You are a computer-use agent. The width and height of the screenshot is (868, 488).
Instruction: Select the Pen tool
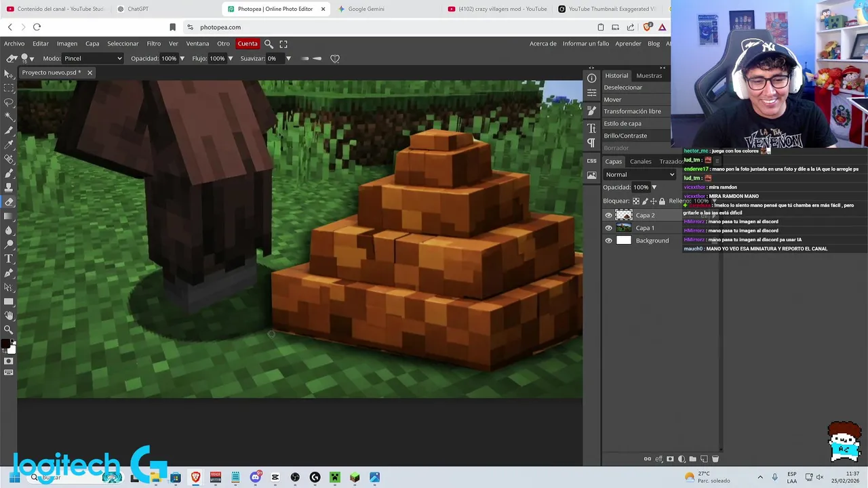(x=8, y=273)
